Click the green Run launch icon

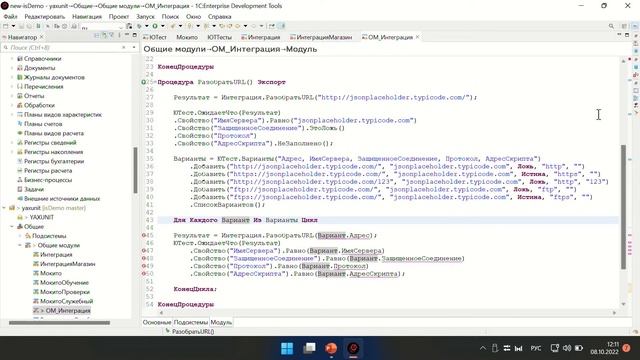point(155,26)
